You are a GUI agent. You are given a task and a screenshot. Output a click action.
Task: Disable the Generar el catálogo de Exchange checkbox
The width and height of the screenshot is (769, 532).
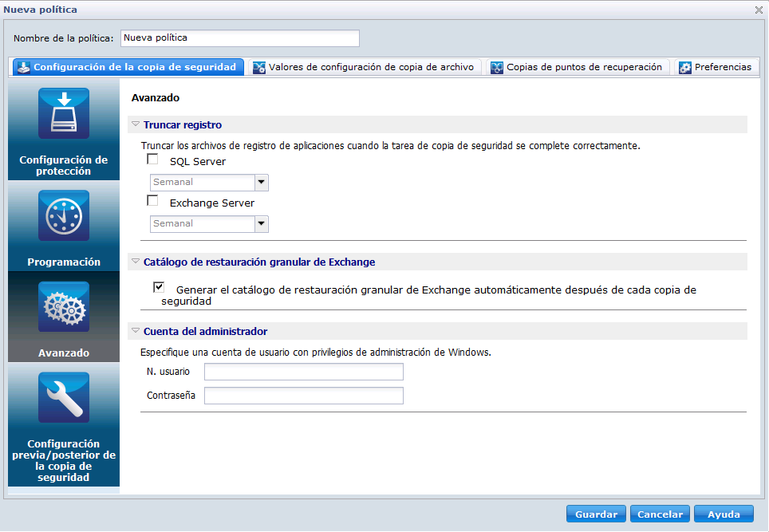pos(159,286)
